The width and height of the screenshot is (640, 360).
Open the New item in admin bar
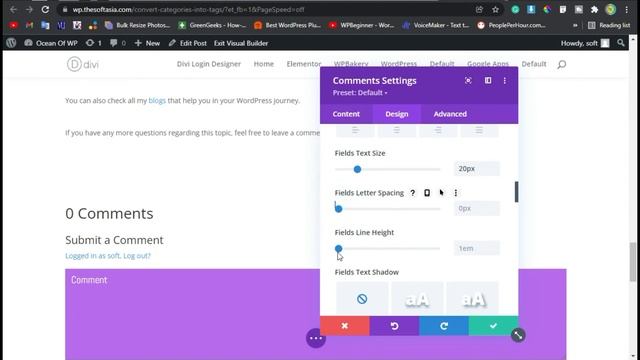click(x=147, y=43)
